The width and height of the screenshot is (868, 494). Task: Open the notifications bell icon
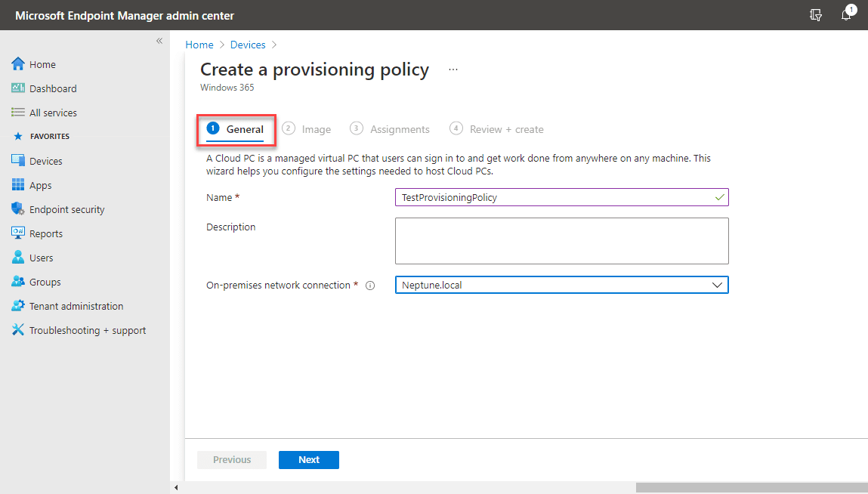[846, 15]
